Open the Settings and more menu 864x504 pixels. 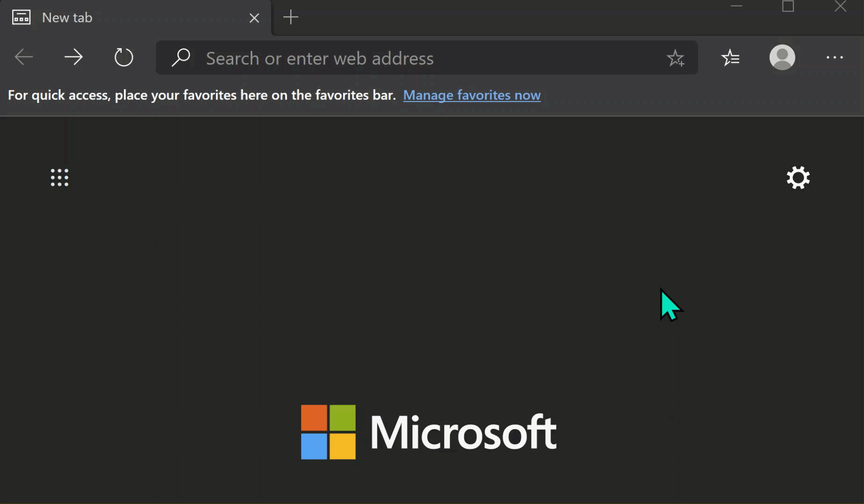835,58
